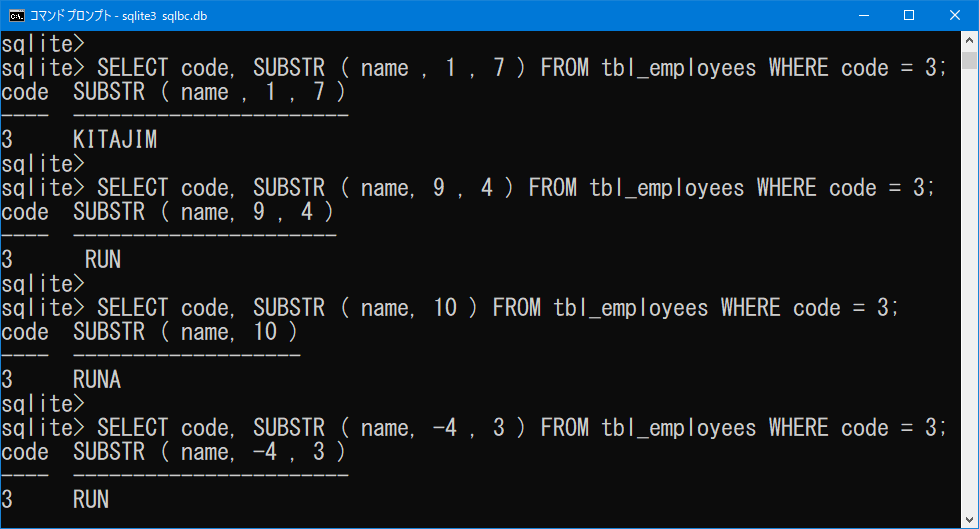
Task: Click the RUNA output value
Action: [x=97, y=379]
